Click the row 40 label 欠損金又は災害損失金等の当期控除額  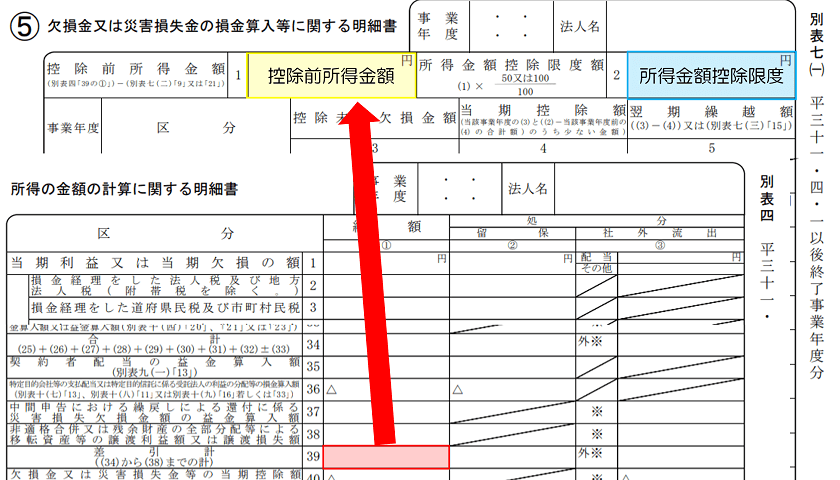pos(155,475)
